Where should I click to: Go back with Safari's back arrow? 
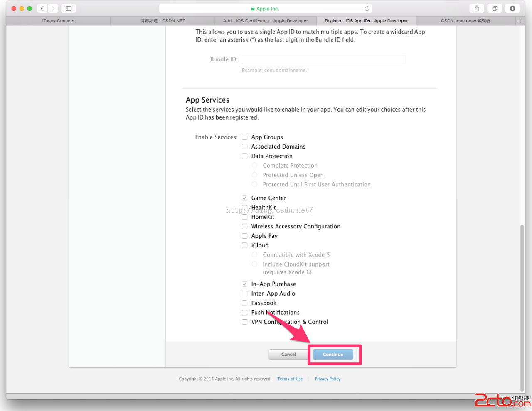pos(42,8)
